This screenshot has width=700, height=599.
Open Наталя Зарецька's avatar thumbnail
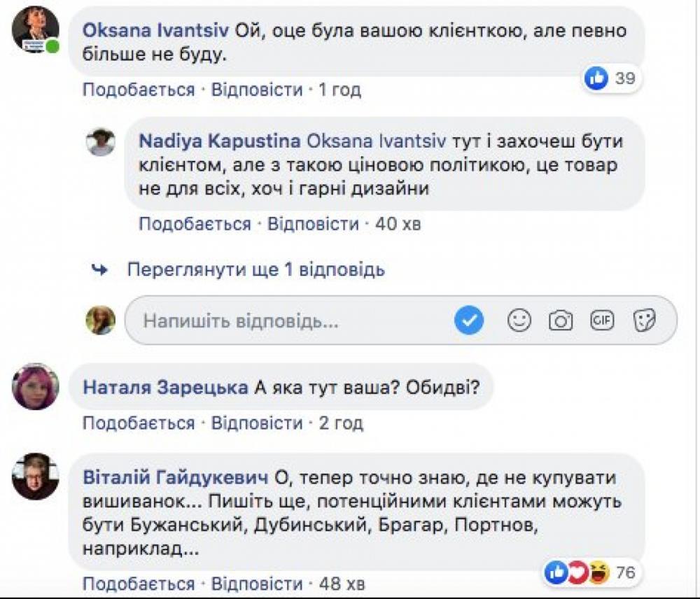tap(35, 386)
